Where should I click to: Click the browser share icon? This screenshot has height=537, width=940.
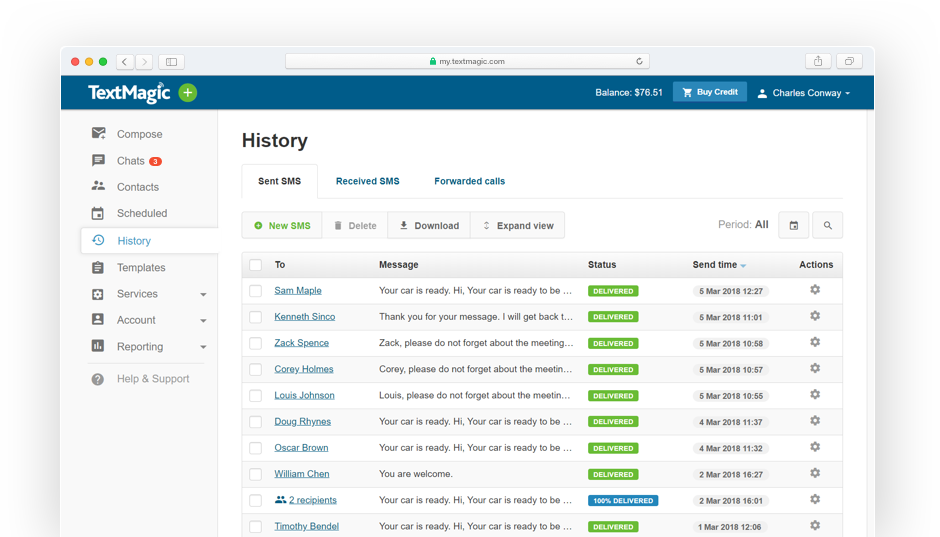click(x=818, y=61)
